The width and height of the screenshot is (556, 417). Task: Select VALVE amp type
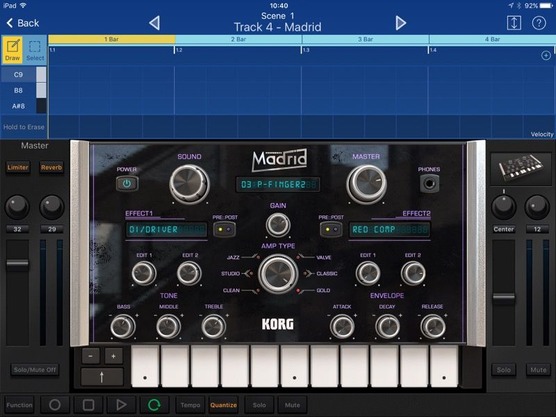323,257
